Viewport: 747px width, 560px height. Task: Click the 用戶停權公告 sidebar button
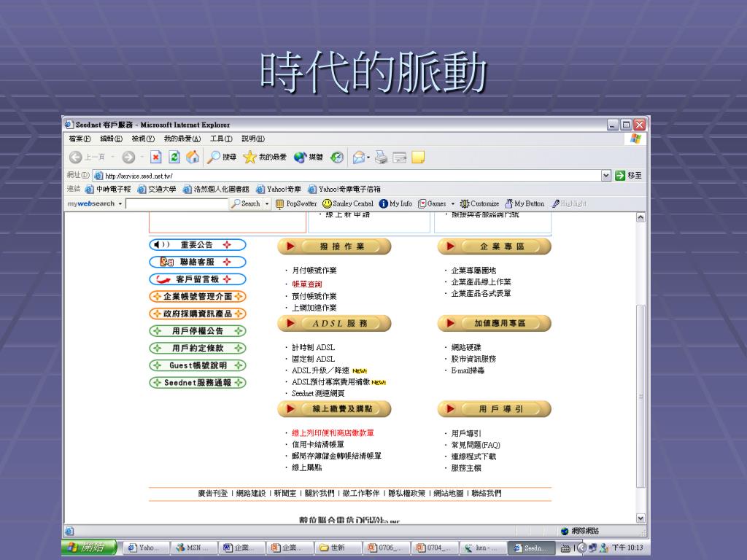pos(197,330)
